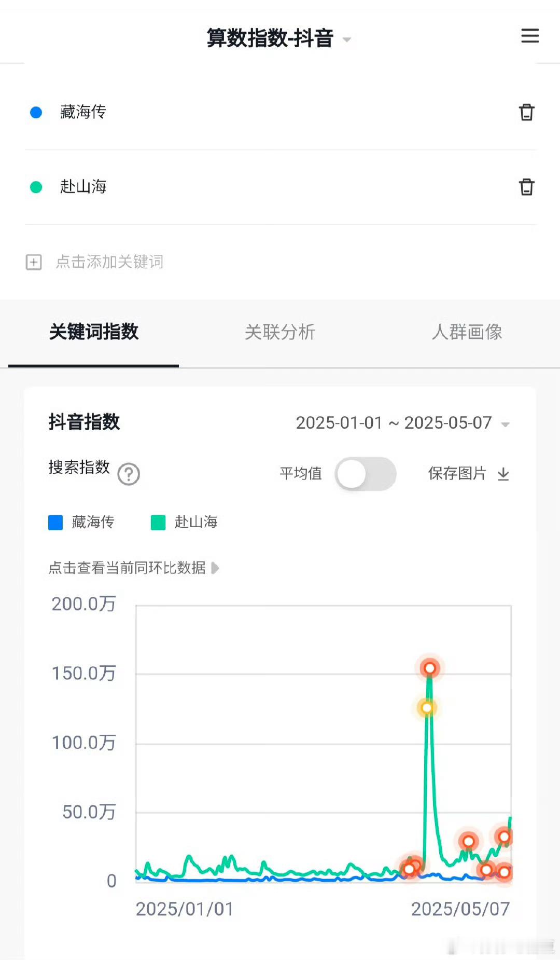Viewport: 560px width, 960px height.
Task: Switch to the 关联分析 tab
Action: (x=280, y=332)
